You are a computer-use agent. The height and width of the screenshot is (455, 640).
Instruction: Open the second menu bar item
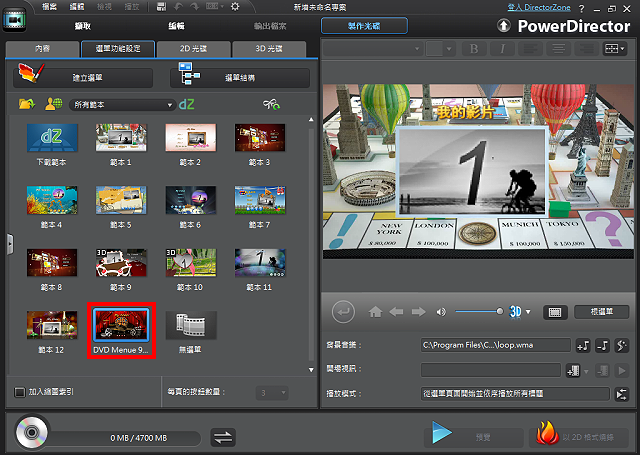pyautogui.click(x=77, y=7)
